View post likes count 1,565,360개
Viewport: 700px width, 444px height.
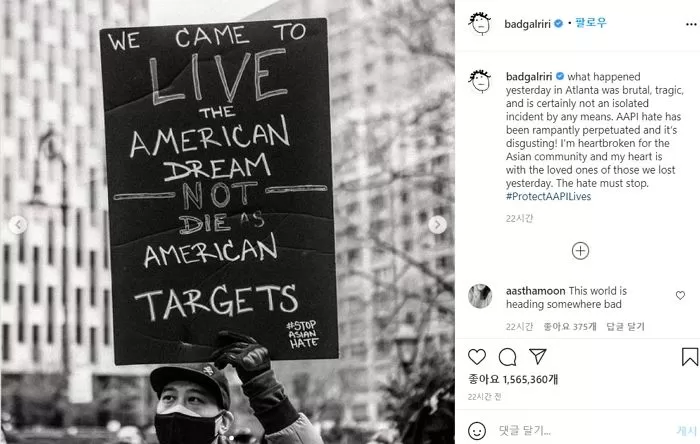coord(513,379)
